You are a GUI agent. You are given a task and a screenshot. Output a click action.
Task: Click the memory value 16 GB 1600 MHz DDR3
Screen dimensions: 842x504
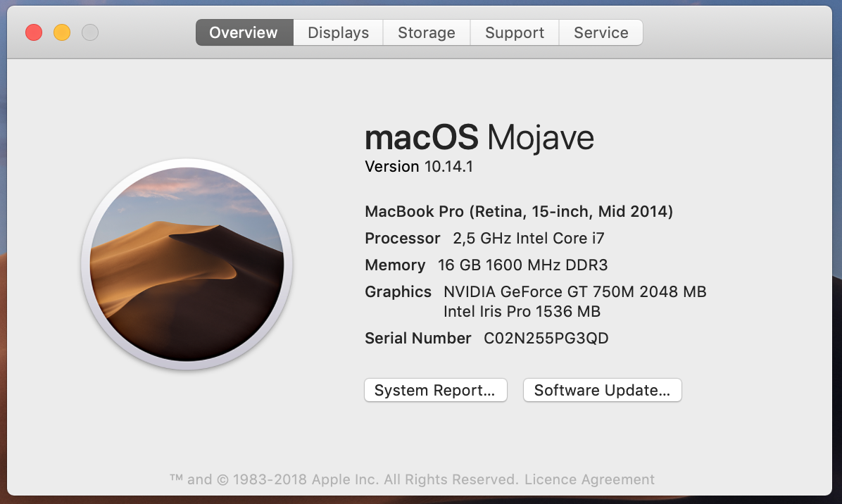pos(522,265)
